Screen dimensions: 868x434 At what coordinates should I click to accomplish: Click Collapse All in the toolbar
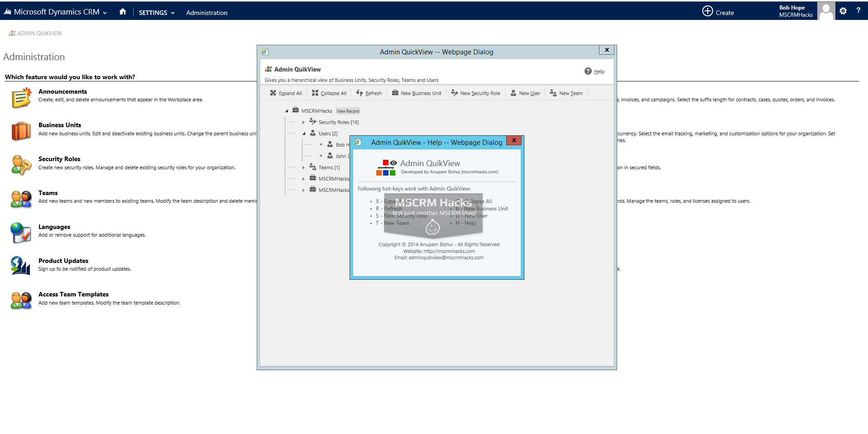(x=329, y=93)
